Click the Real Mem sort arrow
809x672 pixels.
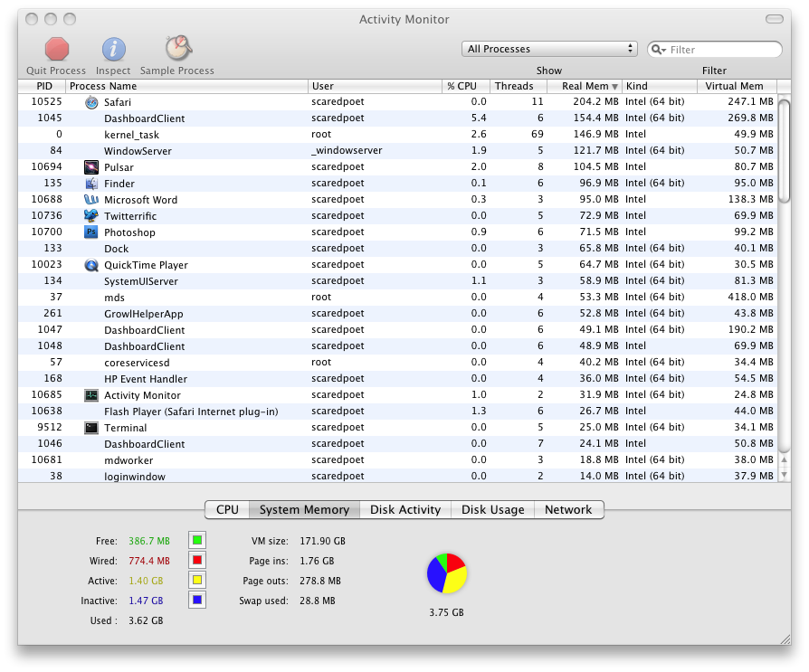point(614,87)
